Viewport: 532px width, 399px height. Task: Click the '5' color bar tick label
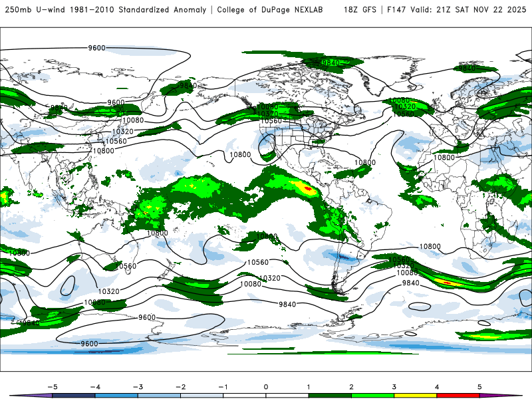479,387
